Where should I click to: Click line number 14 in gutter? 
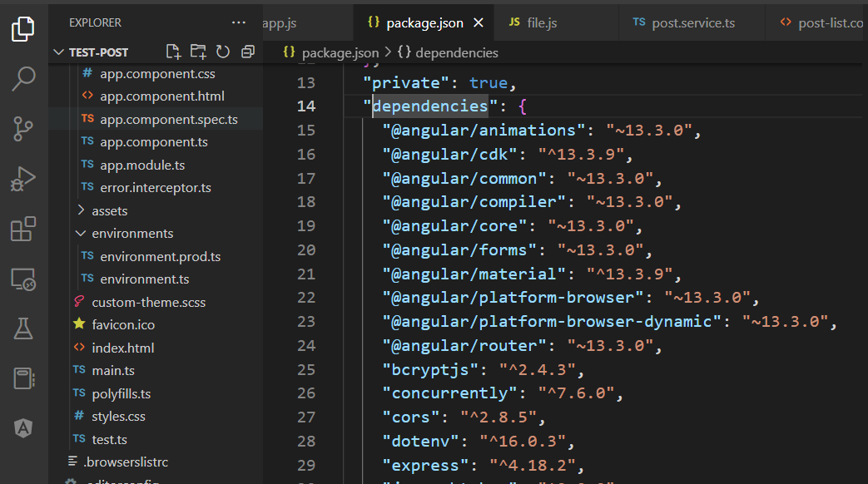(306, 106)
